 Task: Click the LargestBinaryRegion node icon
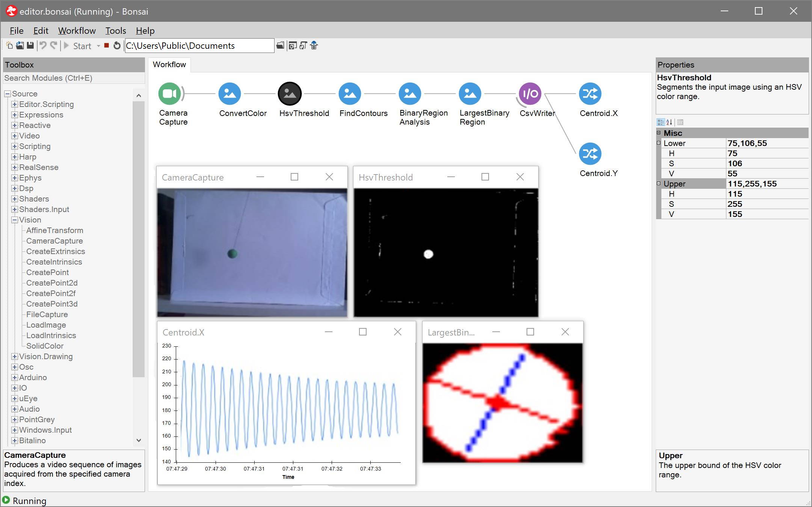coord(470,94)
